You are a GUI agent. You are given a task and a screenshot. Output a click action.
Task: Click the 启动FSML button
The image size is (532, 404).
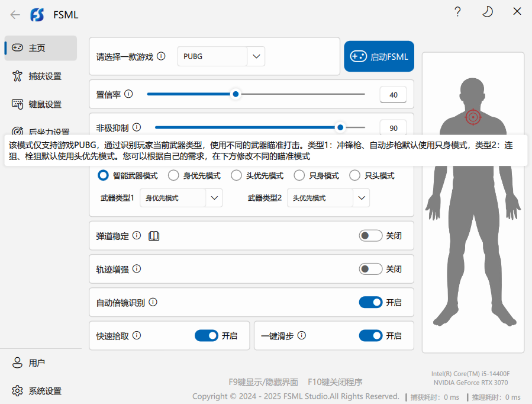(x=379, y=57)
